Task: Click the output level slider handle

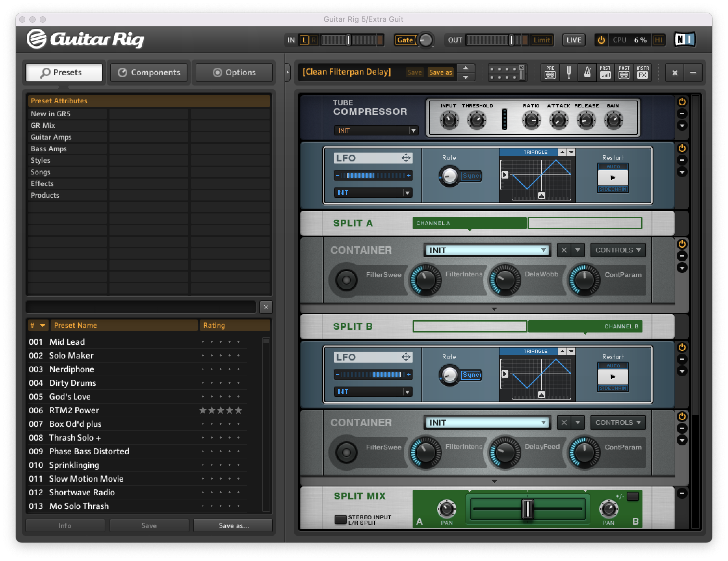Action: (x=511, y=40)
